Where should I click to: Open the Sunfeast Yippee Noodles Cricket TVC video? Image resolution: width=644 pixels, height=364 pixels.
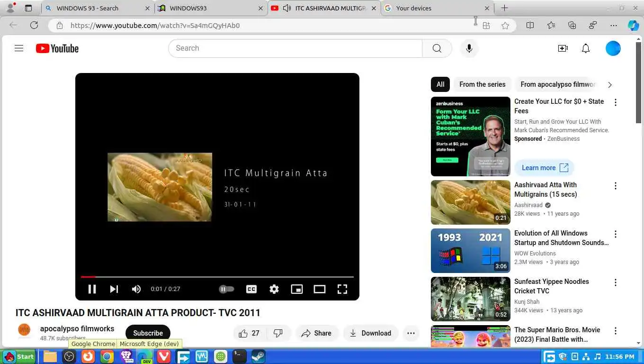tap(471, 299)
